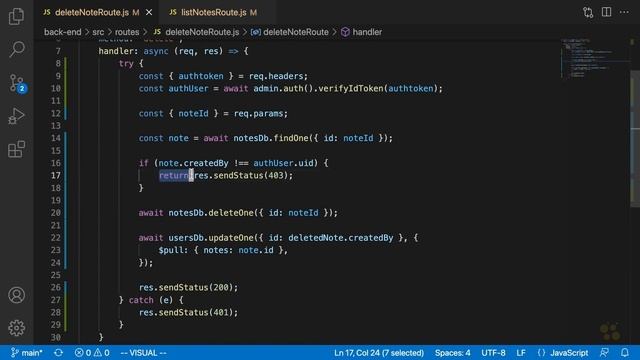Click the -- VISUAL -- mode indicator
This screenshot has width=640, height=360.
coord(143,353)
